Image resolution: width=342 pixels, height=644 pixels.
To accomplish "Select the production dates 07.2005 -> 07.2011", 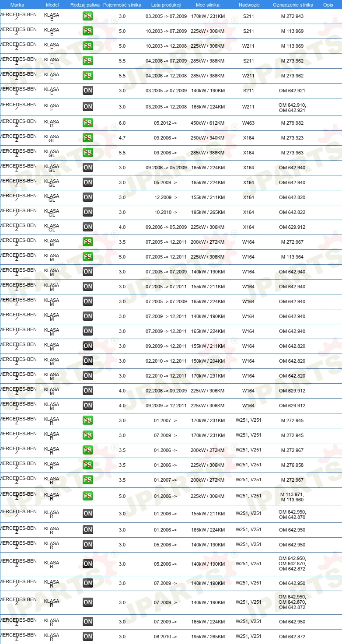I will click(x=166, y=287).
